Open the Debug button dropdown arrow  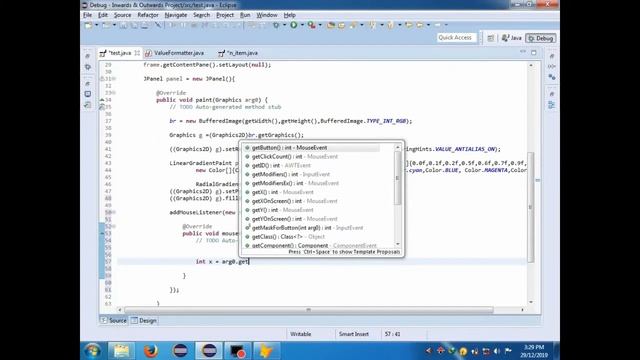284,25
